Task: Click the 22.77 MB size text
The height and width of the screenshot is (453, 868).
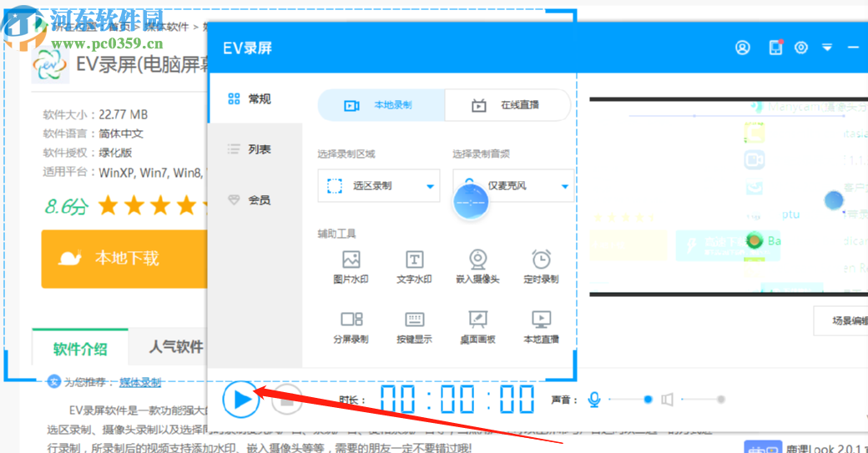Action: pos(123,114)
